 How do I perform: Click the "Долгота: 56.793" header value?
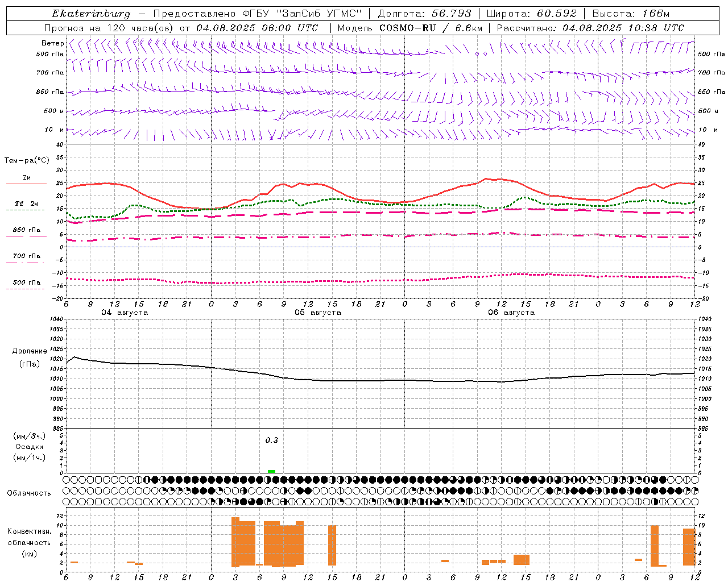tap(424, 14)
